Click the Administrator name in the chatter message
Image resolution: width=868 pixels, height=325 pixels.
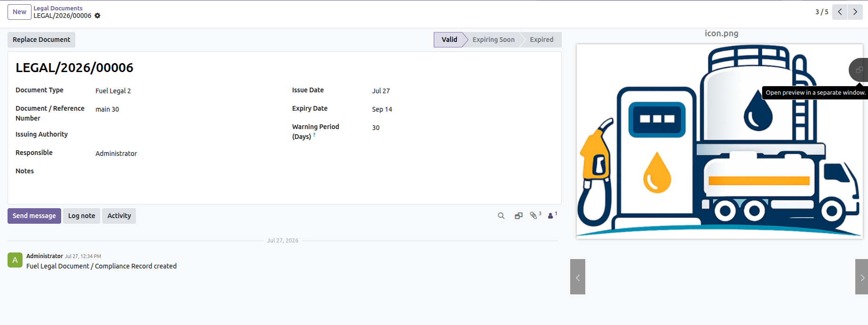[x=45, y=256]
